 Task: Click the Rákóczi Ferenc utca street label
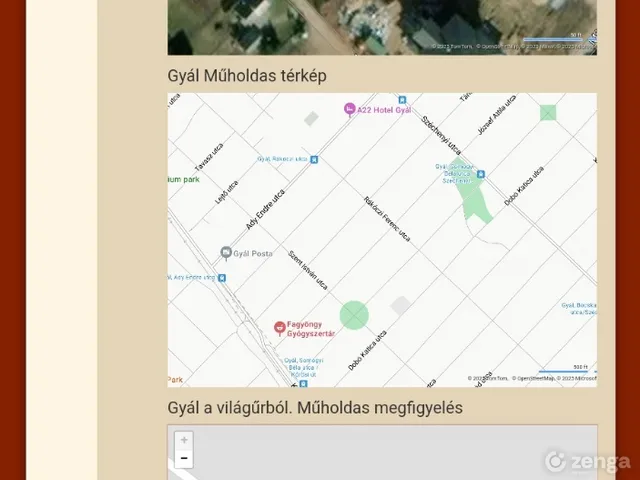click(x=387, y=219)
